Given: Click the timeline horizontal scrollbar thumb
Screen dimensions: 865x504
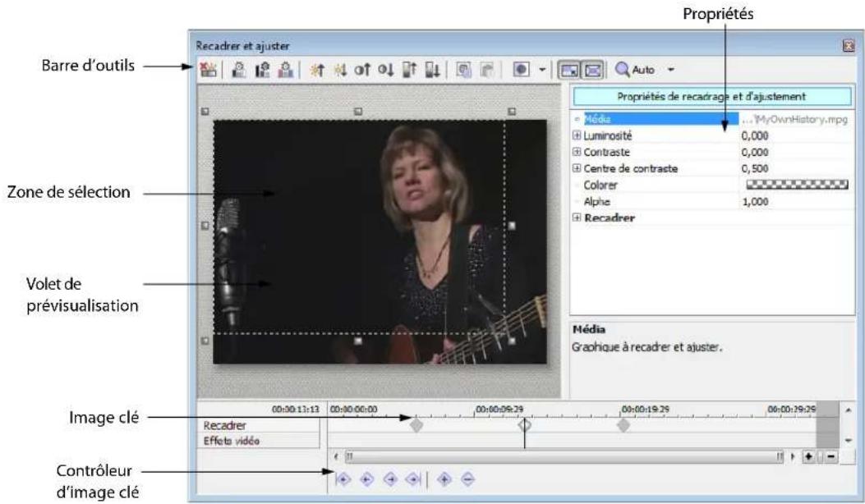Looking at the screenshot, I should pyautogui.click(x=564, y=456).
